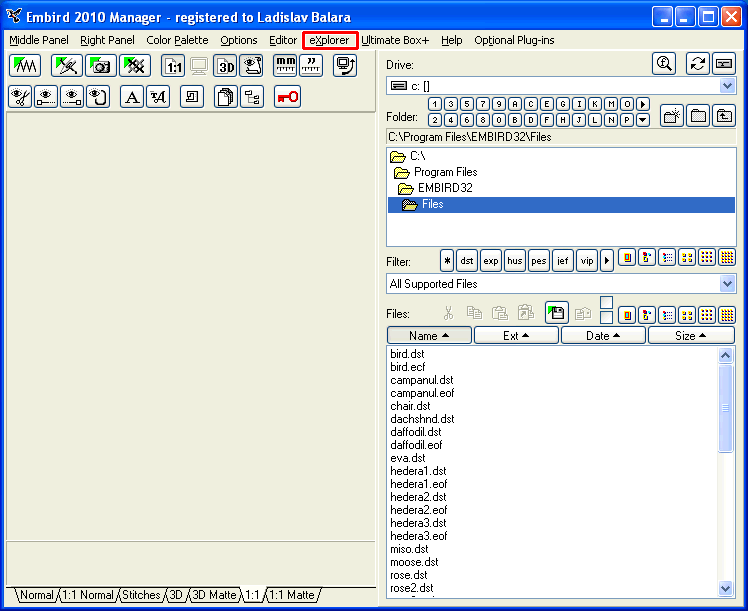
Task: Select nine-dot grid view in Files row
Action: (707, 315)
